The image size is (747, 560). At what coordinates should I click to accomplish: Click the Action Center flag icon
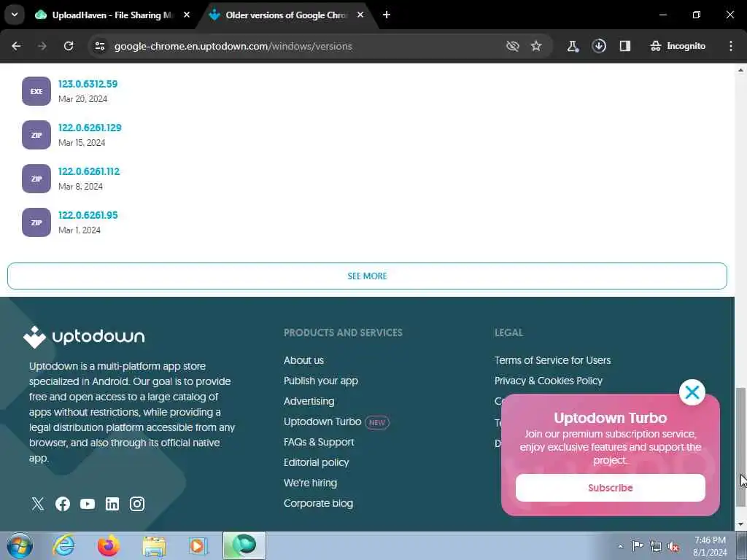pos(638,545)
